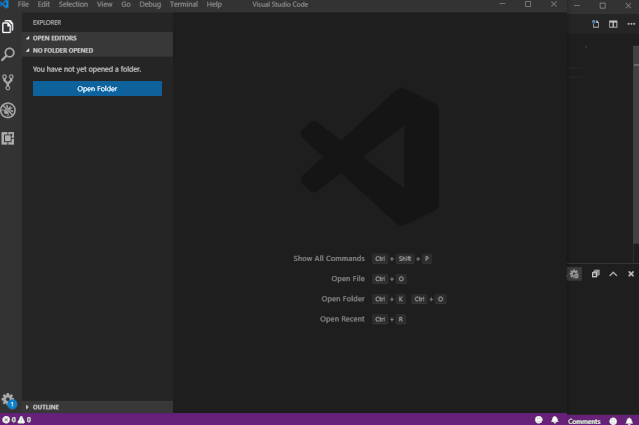Open the View menu
The image size is (639, 425).
[104, 4]
